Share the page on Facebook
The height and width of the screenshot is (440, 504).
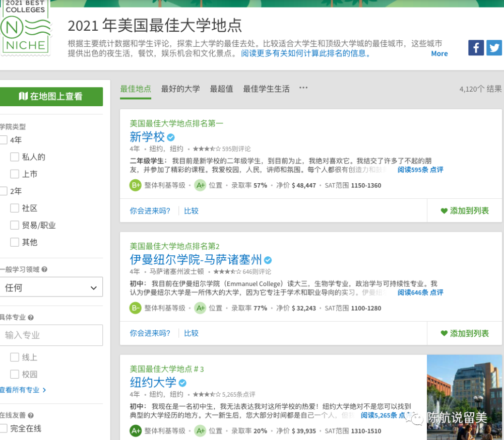476,48
